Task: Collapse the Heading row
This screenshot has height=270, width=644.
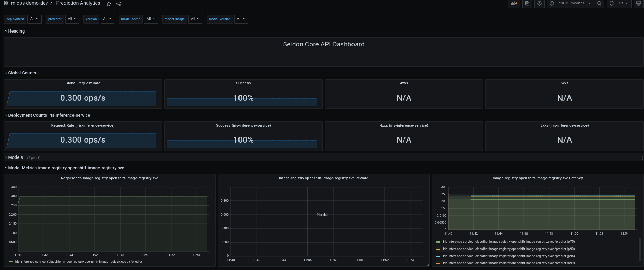Action: click(15, 31)
